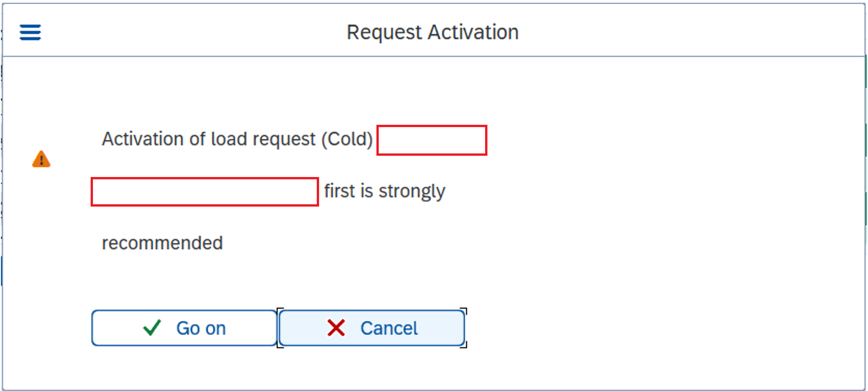This screenshot has height=391, width=868.
Task: Click the 'first is strongly' message text
Action: 385,191
